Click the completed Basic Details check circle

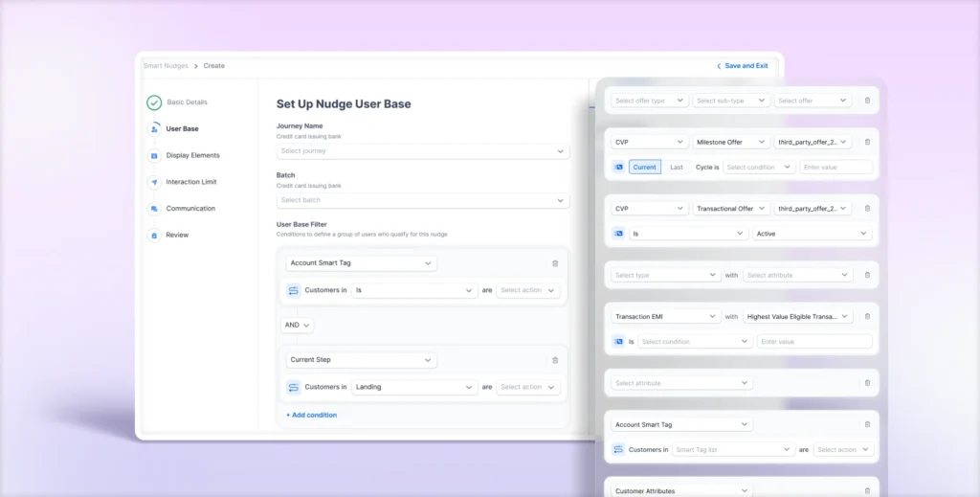click(154, 102)
